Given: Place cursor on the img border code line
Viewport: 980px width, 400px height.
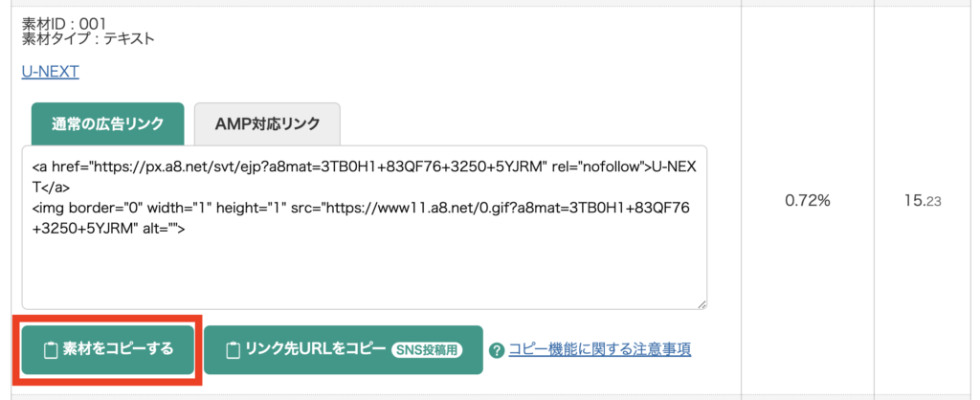Looking at the screenshot, I should (x=361, y=208).
